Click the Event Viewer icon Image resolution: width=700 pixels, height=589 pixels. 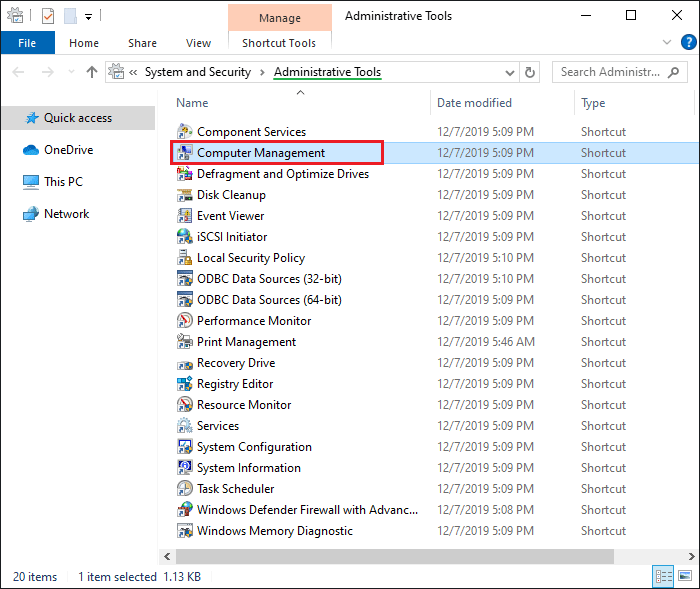(x=184, y=216)
